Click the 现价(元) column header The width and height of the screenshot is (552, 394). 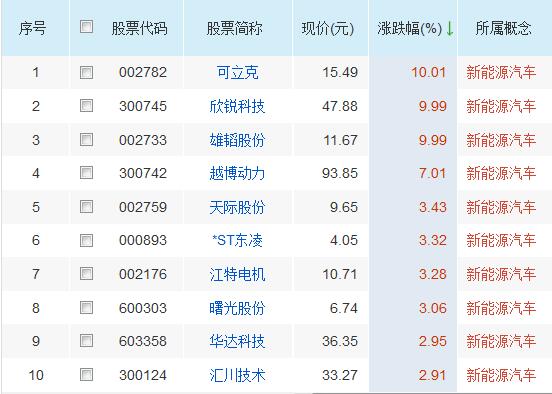click(x=328, y=29)
